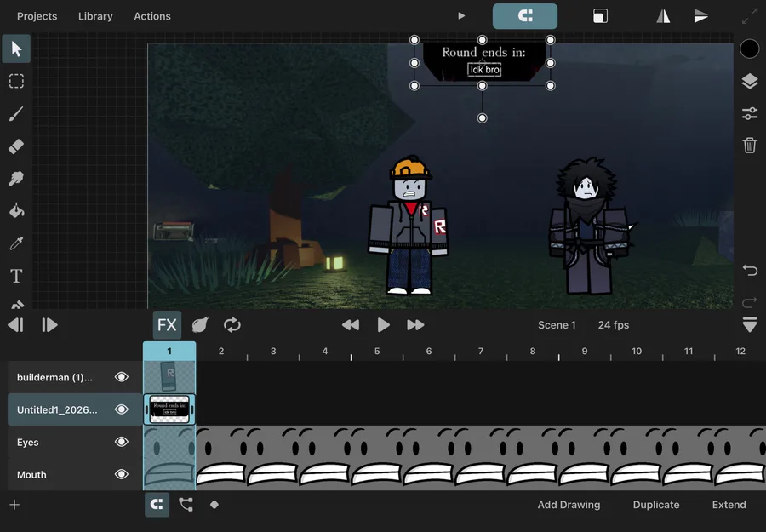Redo the last action

[749, 303]
